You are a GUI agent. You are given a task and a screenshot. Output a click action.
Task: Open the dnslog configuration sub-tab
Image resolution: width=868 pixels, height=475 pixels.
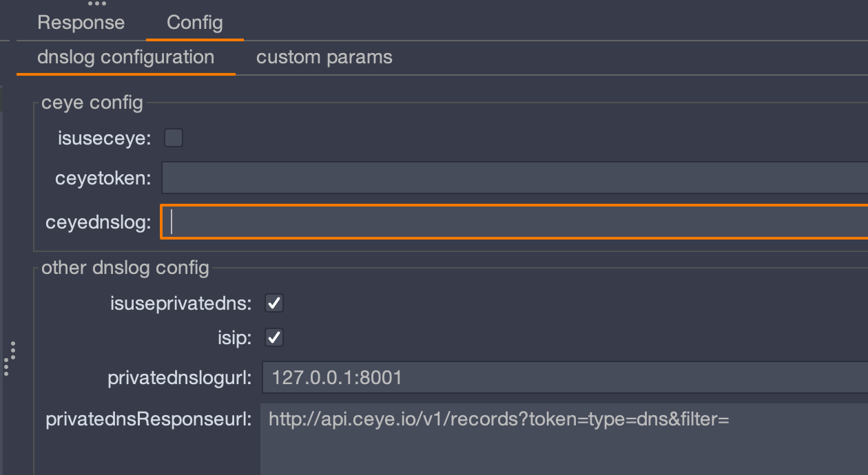tap(125, 57)
